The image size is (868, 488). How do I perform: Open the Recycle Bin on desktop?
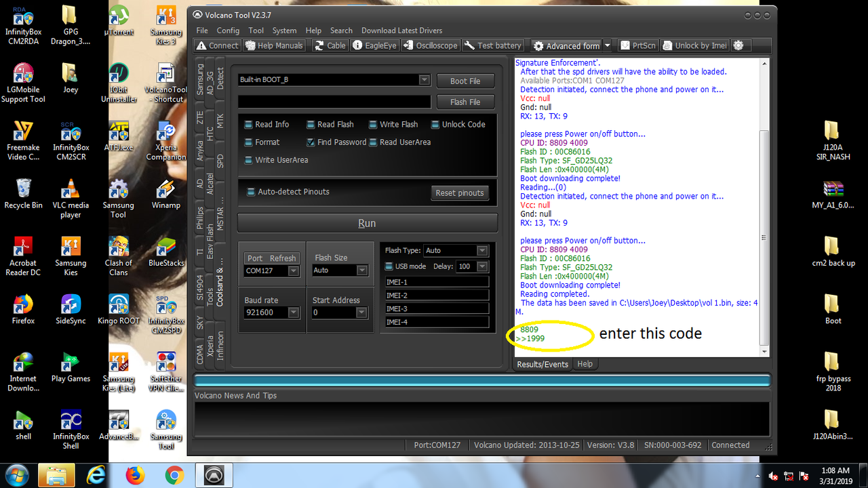click(x=23, y=194)
